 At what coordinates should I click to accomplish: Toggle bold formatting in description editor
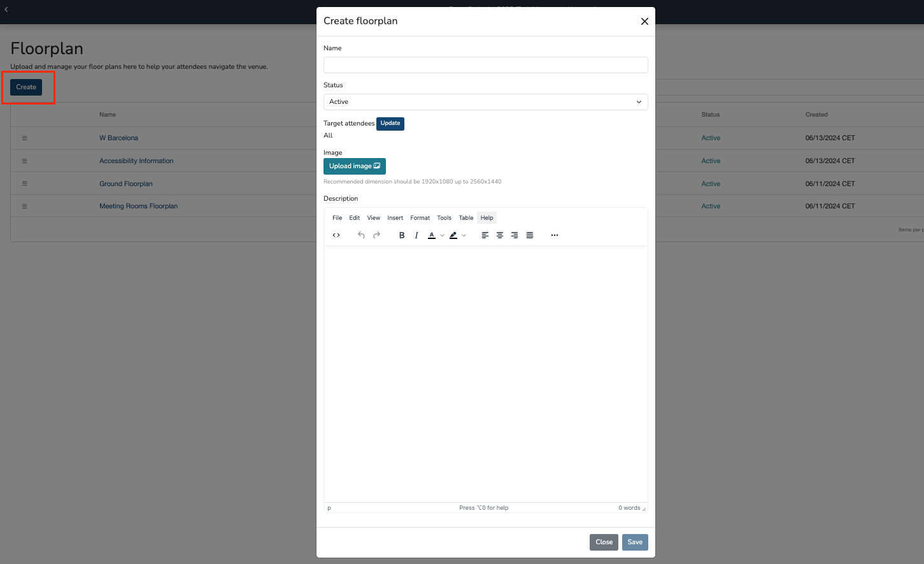[402, 235]
